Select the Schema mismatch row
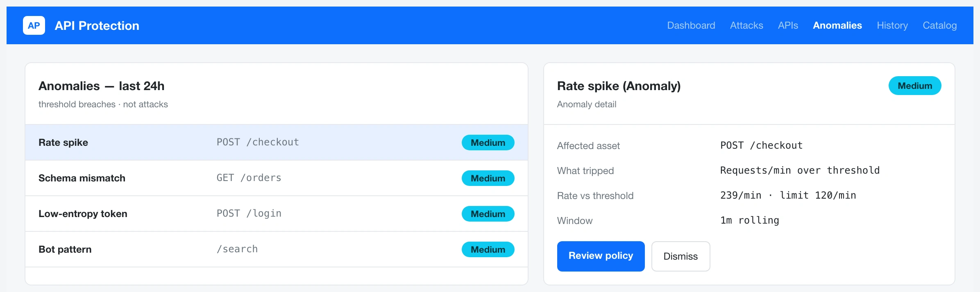This screenshot has width=980, height=292. [277, 178]
